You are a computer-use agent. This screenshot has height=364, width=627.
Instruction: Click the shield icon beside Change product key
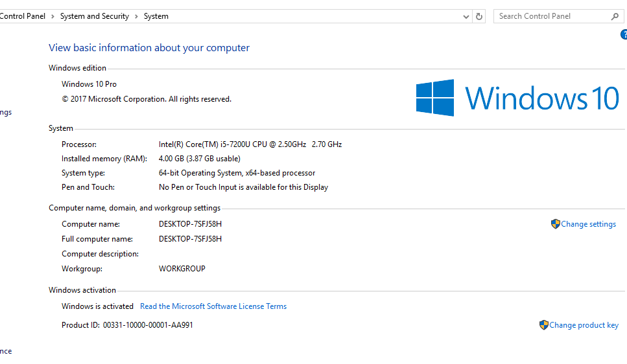click(543, 325)
